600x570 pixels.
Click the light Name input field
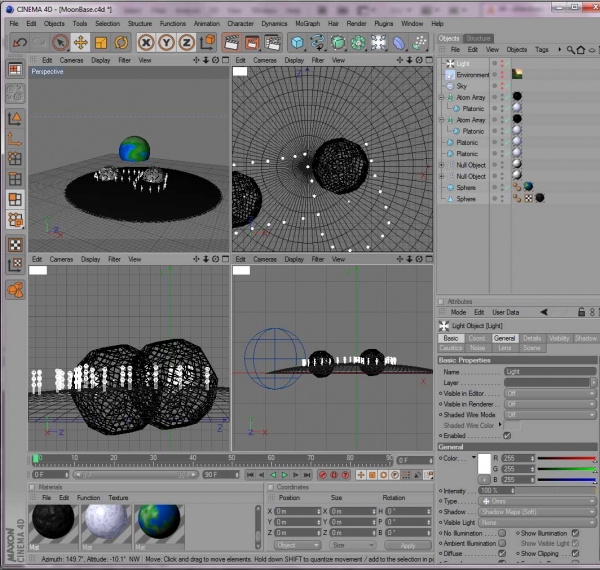[550, 371]
